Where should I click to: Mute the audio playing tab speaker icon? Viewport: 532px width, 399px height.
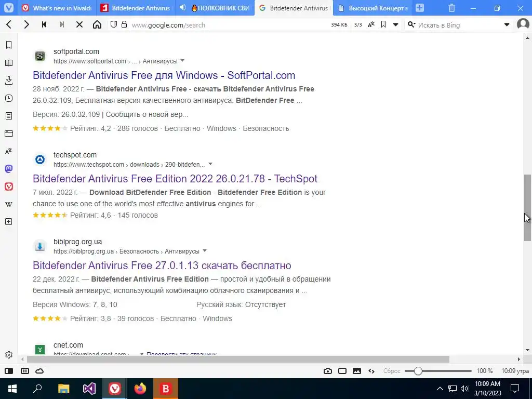coord(182,7)
